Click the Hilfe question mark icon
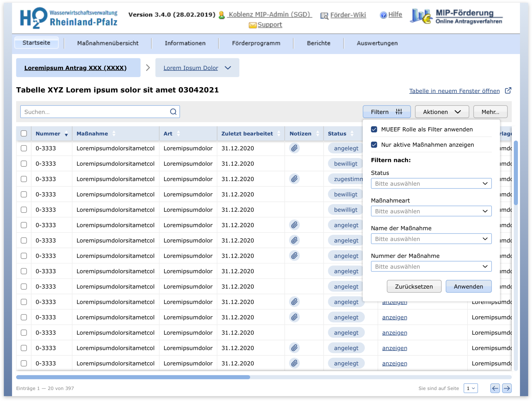The height and width of the screenshot is (401, 532). coord(383,15)
